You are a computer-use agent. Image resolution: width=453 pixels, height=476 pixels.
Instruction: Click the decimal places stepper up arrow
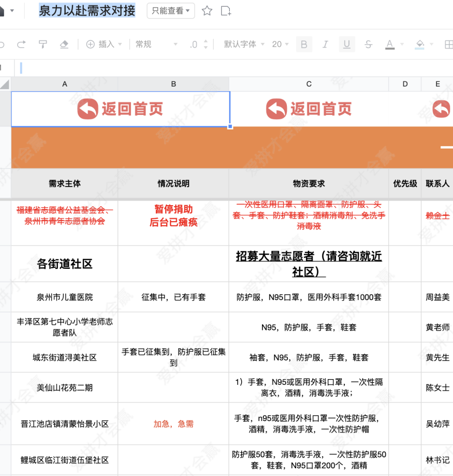coord(206,41)
